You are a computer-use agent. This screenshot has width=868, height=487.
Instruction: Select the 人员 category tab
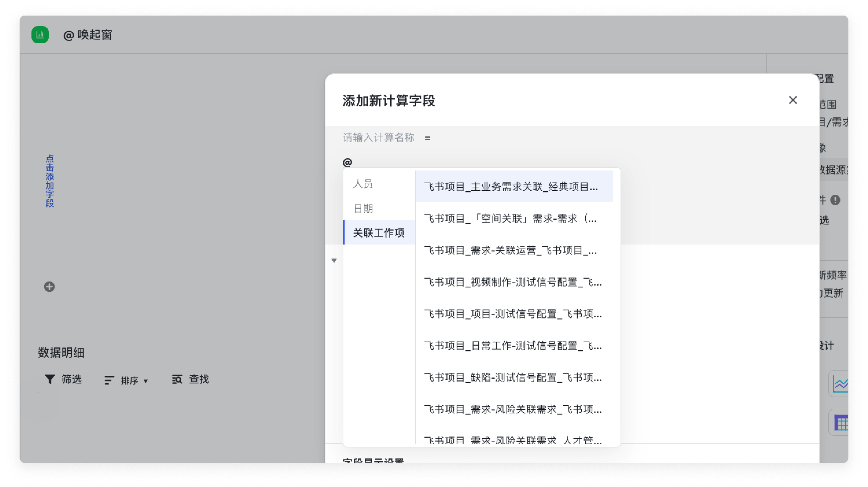(x=379, y=184)
